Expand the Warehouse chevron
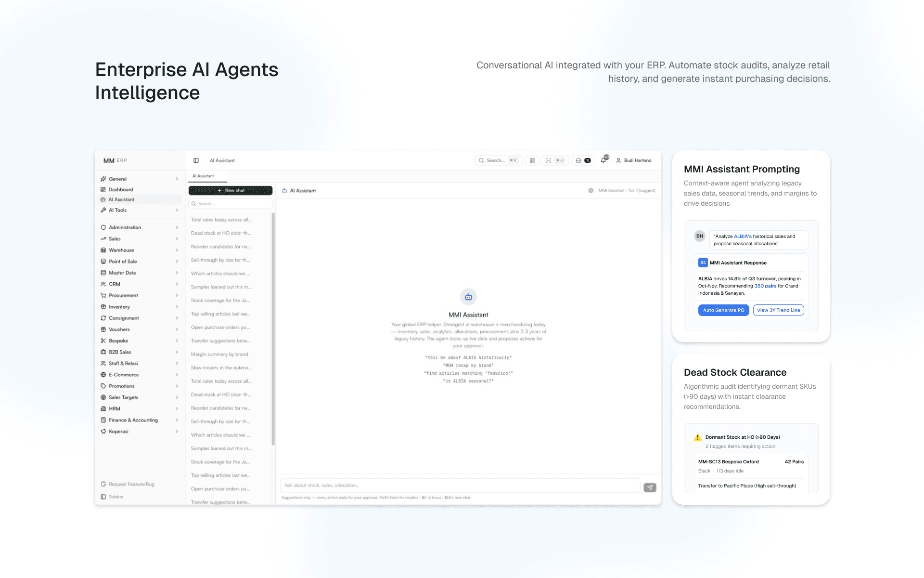 (177, 250)
